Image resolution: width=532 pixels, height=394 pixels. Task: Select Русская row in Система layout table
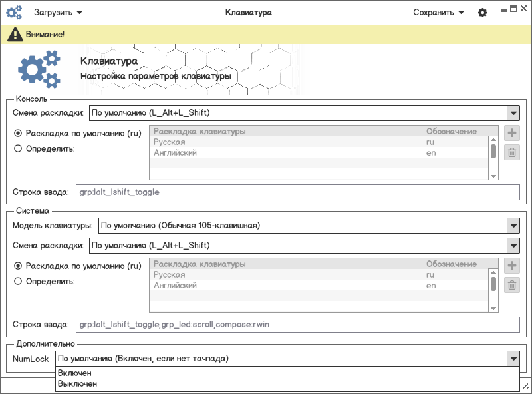[319, 274]
